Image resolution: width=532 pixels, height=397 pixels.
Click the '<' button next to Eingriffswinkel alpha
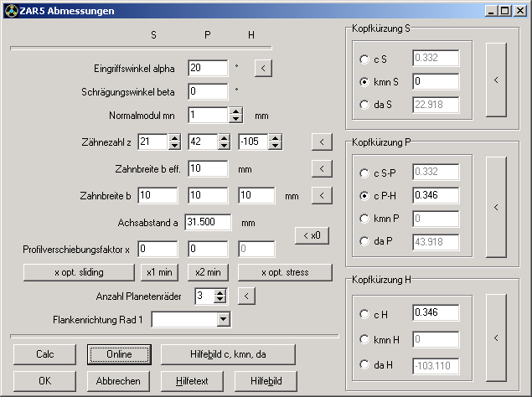pos(263,69)
